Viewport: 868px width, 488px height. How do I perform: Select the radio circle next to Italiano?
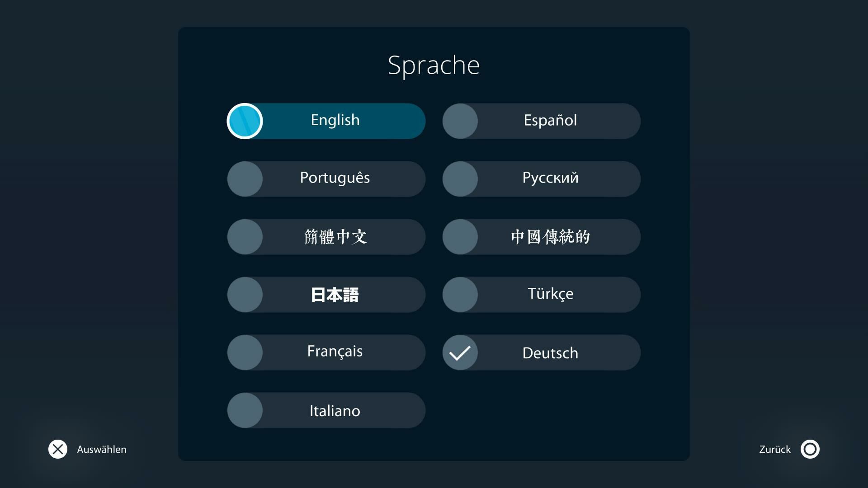click(245, 410)
